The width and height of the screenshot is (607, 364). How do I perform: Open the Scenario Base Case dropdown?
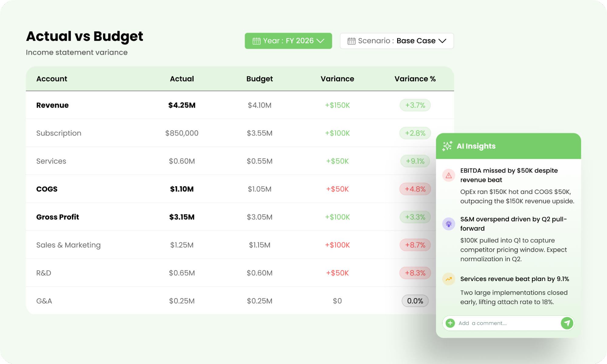click(397, 41)
